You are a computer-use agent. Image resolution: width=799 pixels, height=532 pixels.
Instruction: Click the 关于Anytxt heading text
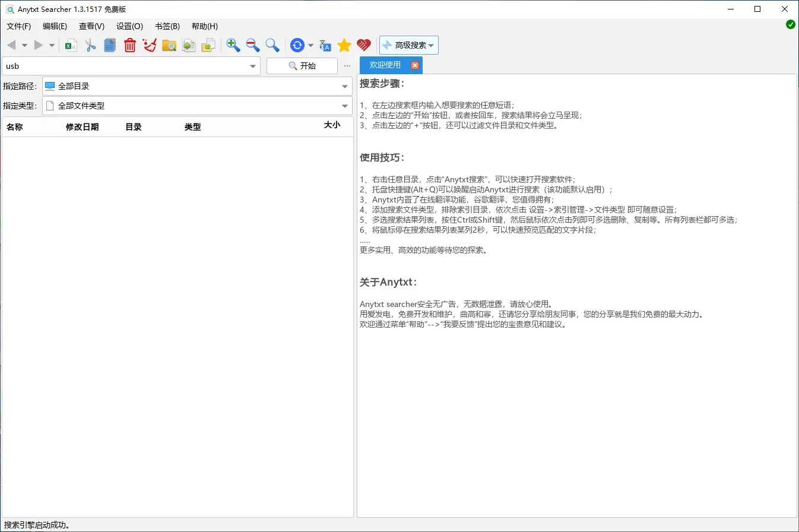(x=388, y=281)
